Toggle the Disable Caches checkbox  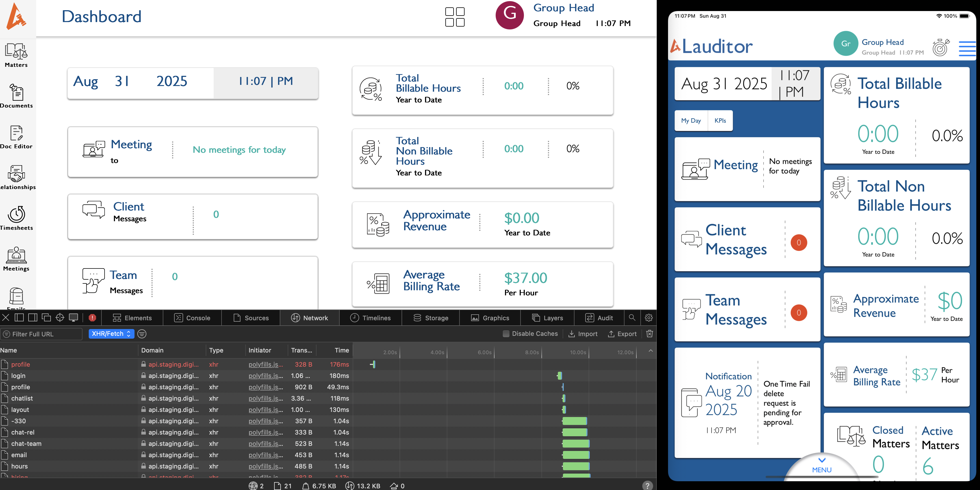coord(506,334)
